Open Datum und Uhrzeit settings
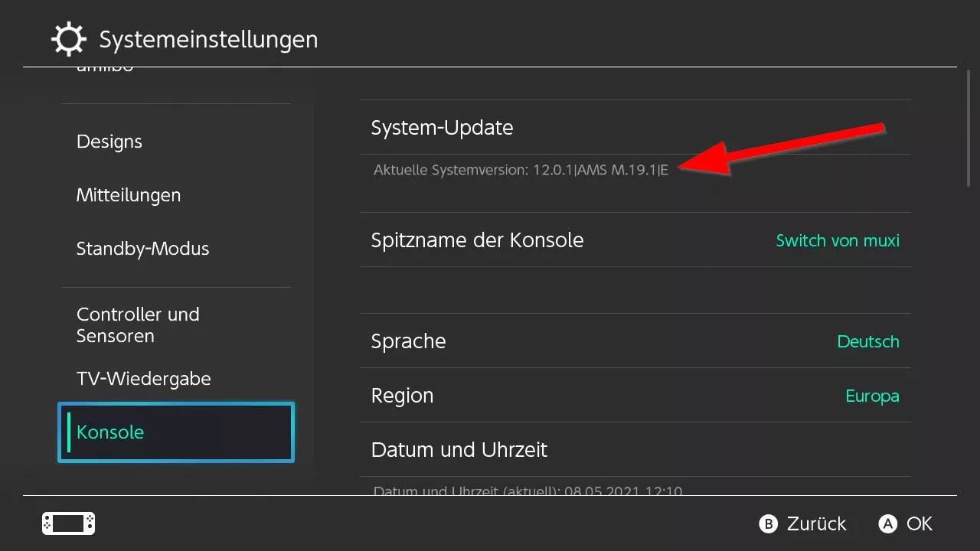 click(x=635, y=449)
